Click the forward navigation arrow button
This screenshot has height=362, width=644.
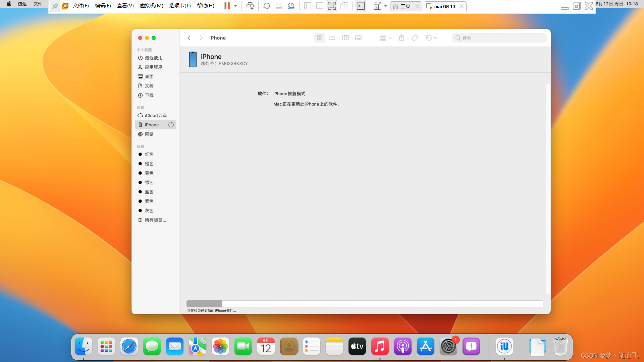(201, 38)
